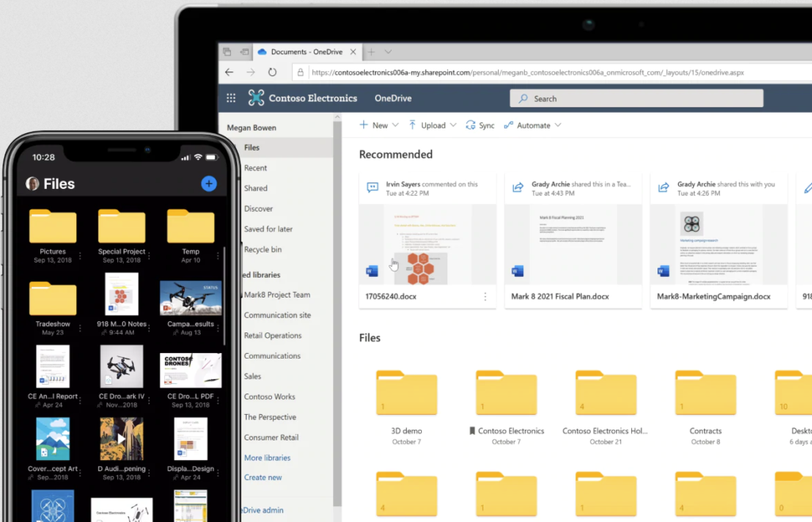Open the browser tab list chevron
This screenshot has height=522, width=812.
tap(388, 52)
